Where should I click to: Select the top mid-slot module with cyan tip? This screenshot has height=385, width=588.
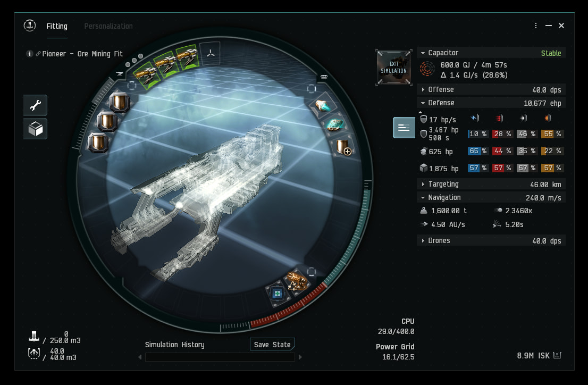pos(323,105)
